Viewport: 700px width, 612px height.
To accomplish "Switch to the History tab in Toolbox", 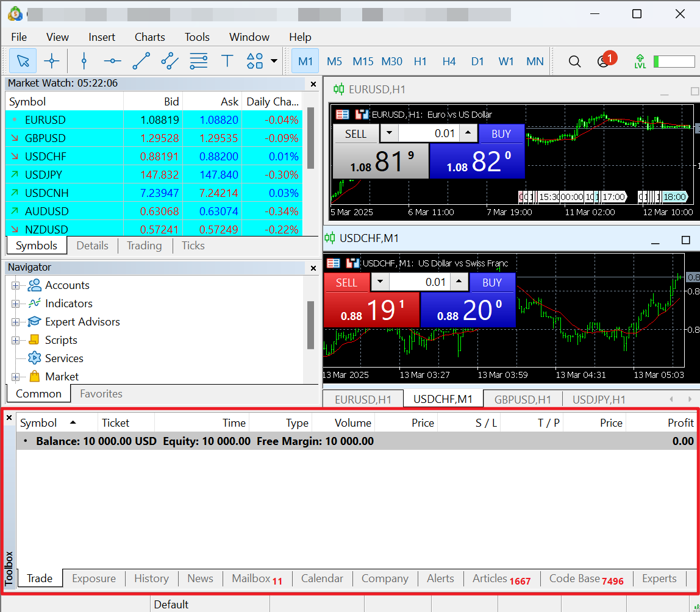I will 151,578.
